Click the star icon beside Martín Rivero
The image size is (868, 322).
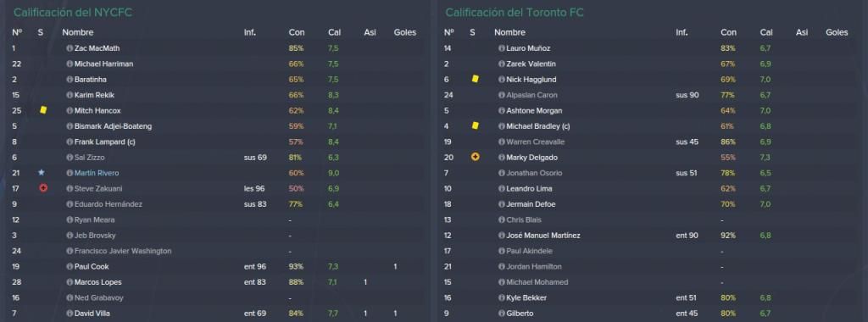point(42,173)
